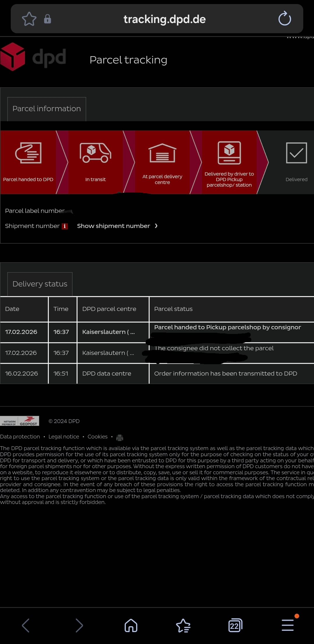Tap the red shipment number info icon
Viewport: 314px width, 644px height.
tap(65, 226)
